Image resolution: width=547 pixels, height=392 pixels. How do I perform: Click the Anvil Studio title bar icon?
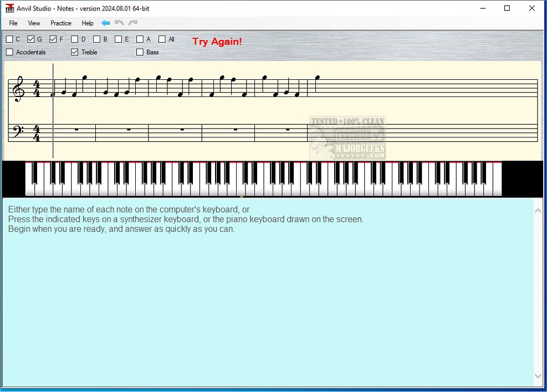click(9, 8)
